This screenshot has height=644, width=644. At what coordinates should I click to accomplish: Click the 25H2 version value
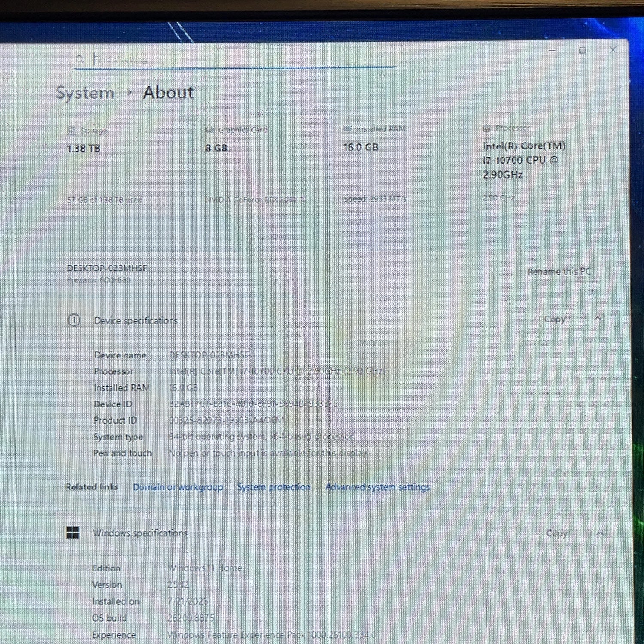pyautogui.click(x=178, y=585)
